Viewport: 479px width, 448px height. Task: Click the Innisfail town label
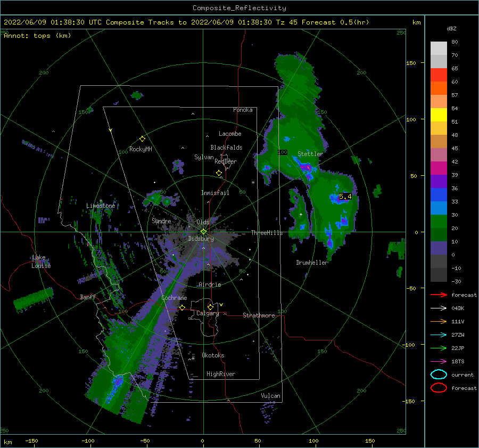(x=215, y=193)
